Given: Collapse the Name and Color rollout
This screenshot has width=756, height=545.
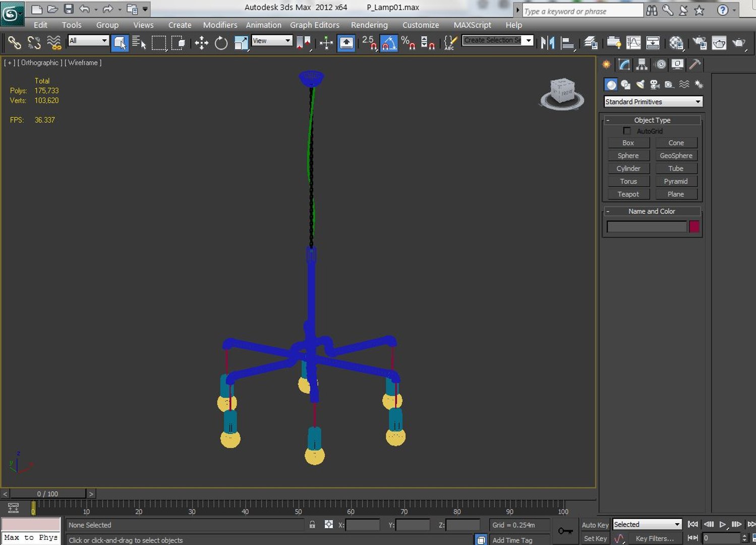Looking at the screenshot, I should pyautogui.click(x=652, y=211).
